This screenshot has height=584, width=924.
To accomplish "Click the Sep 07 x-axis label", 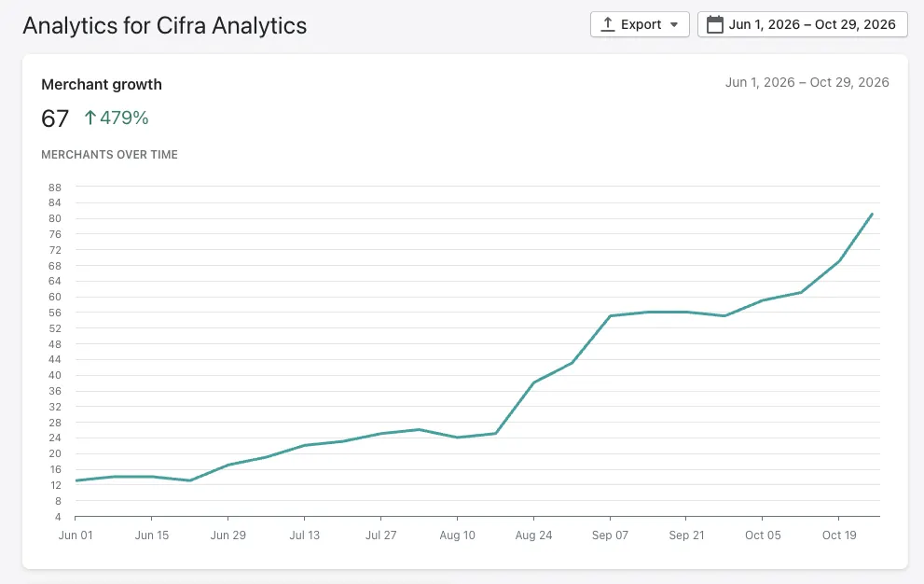I will click(610, 535).
